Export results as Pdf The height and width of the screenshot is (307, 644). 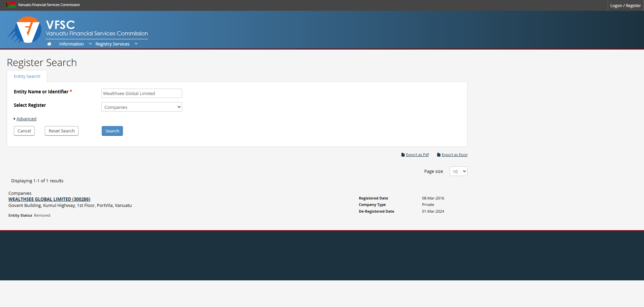[x=417, y=155]
